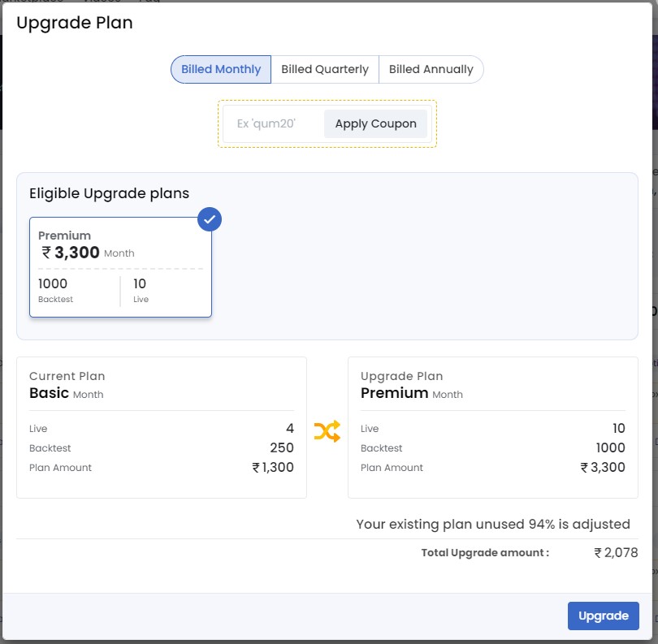The height and width of the screenshot is (644, 658).
Task: Select the Premium plan card title
Action: click(65, 236)
